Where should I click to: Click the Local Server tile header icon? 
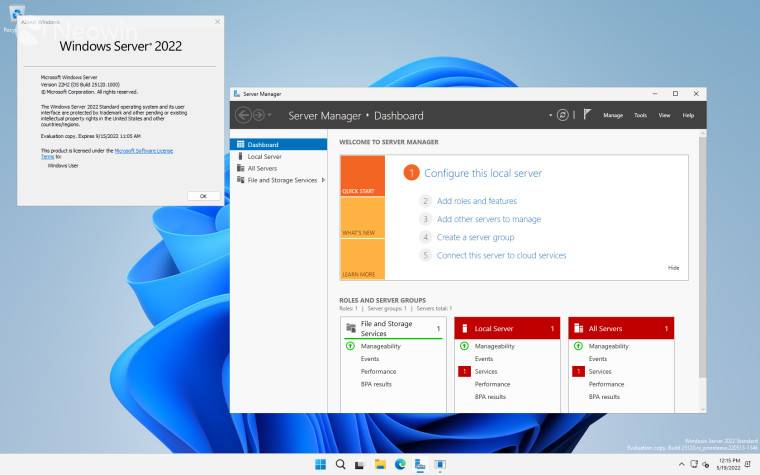pyautogui.click(x=464, y=329)
